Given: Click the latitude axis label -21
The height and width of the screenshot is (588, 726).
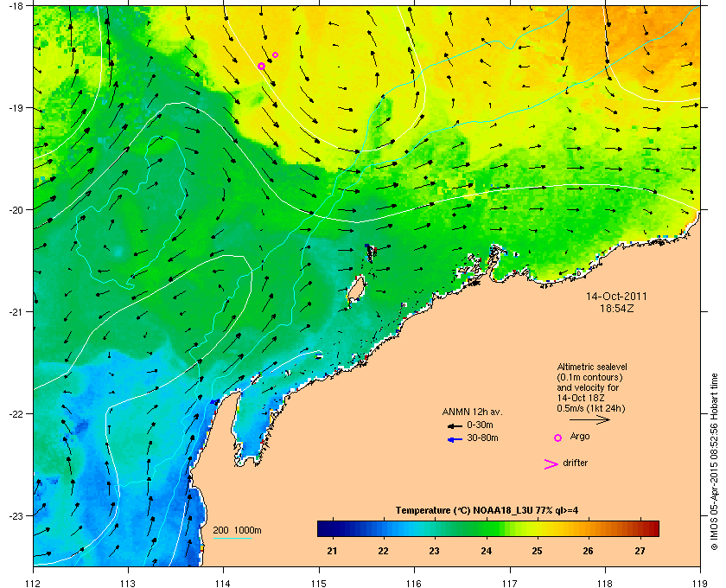Looking at the screenshot, I should [16, 311].
